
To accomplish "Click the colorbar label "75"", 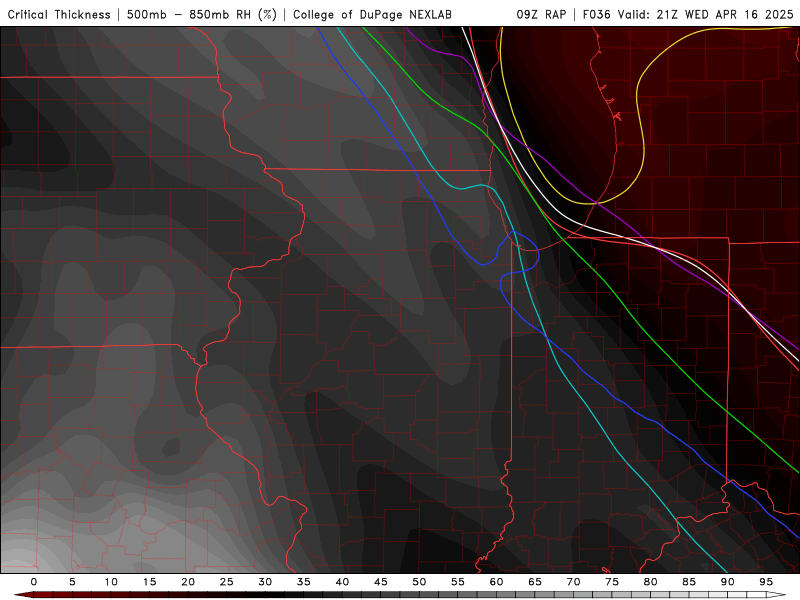I will click(612, 582).
